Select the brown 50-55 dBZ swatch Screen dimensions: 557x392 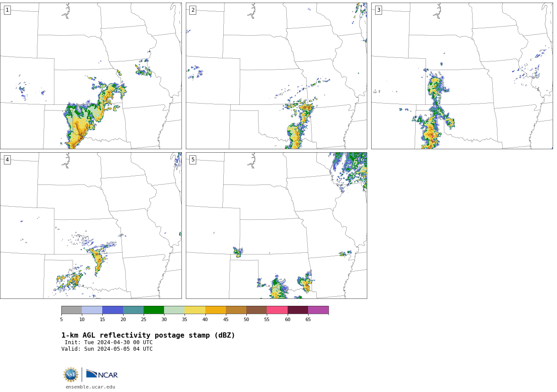click(x=256, y=310)
